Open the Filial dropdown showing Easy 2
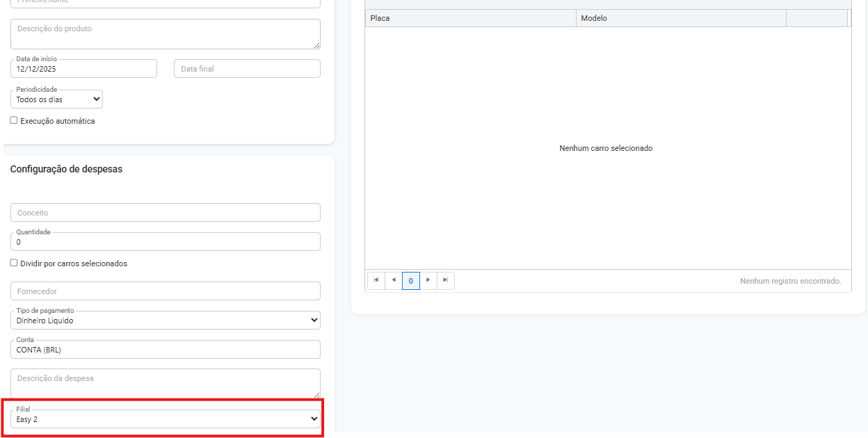Viewport: 868px width, 438px height. pos(166,419)
